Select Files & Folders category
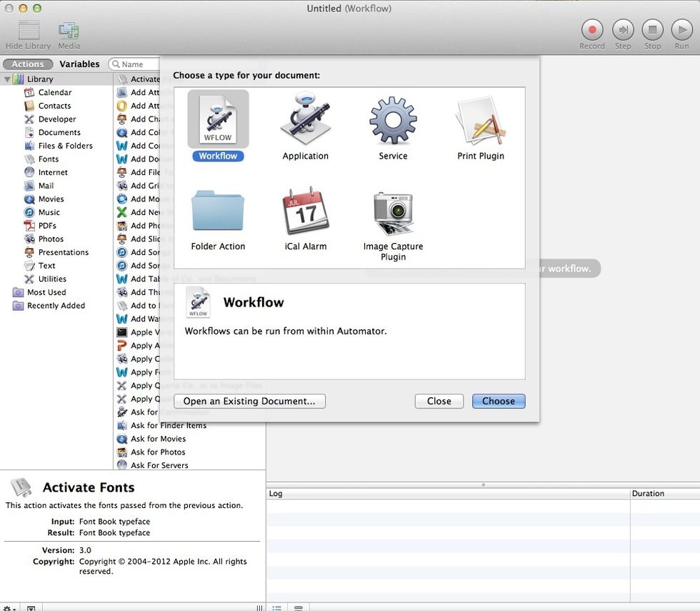Viewport: 700px width, 611px height. tap(65, 146)
